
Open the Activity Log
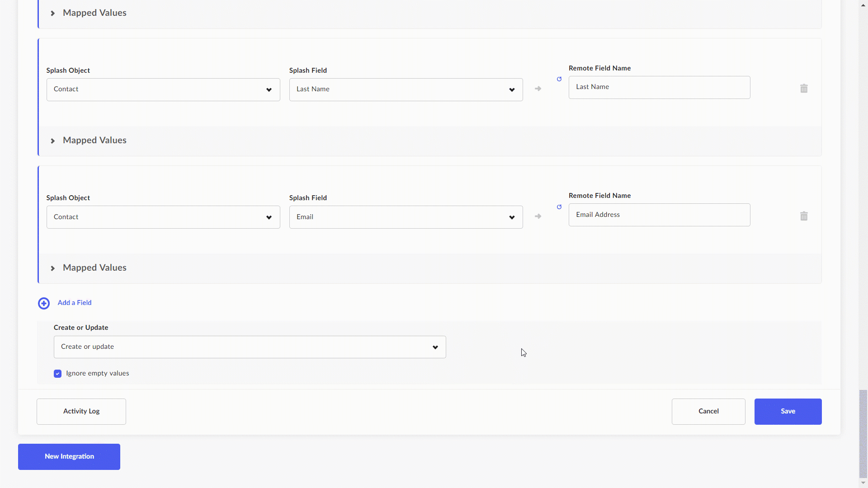(x=81, y=411)
